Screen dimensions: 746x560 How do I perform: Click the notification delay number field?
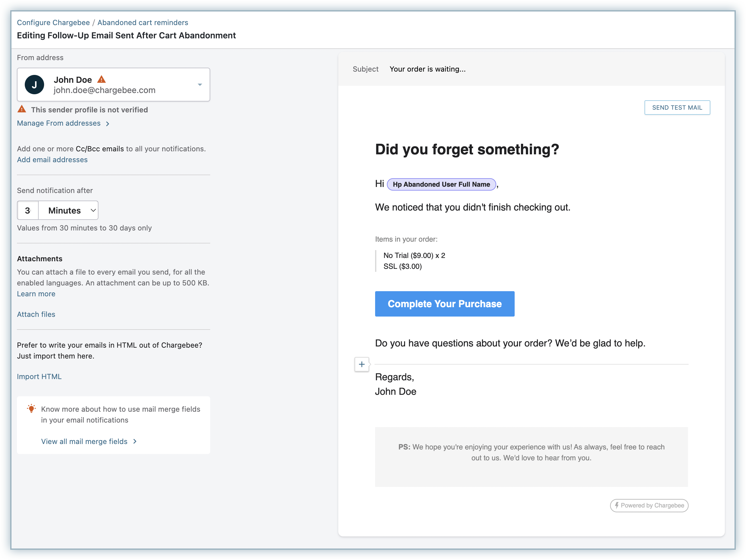28,211
